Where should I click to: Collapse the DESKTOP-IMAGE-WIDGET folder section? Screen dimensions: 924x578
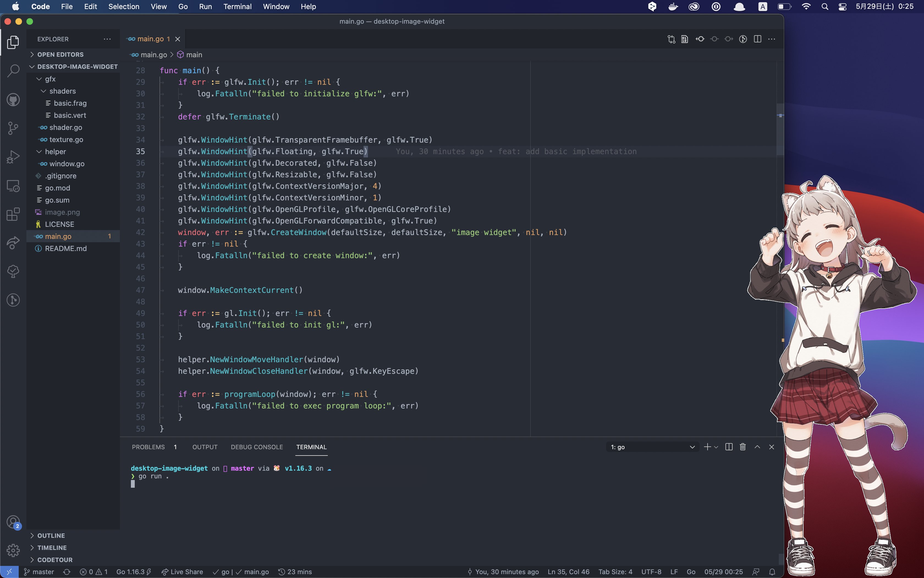(73, 67)
